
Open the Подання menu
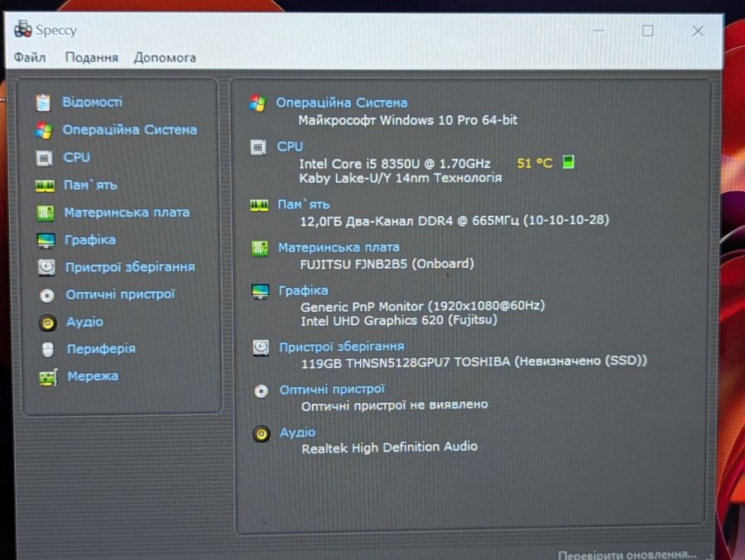click(91, 58)
